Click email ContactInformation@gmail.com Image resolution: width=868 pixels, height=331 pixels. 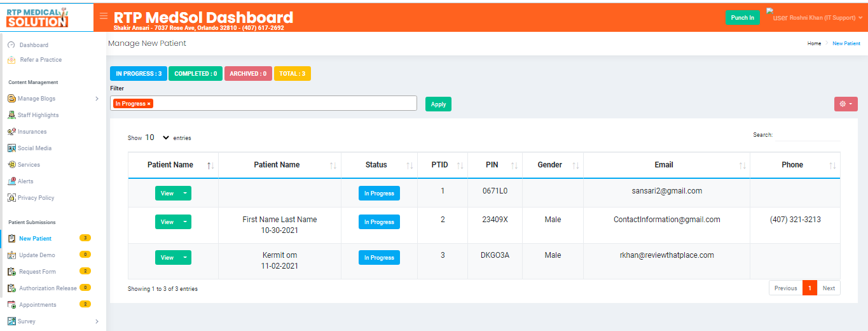pyautogui.click(x=666, y=220)
